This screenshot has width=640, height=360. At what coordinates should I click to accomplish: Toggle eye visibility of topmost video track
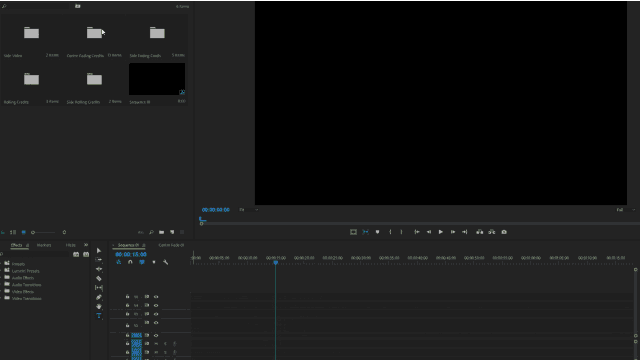(156, 297)
